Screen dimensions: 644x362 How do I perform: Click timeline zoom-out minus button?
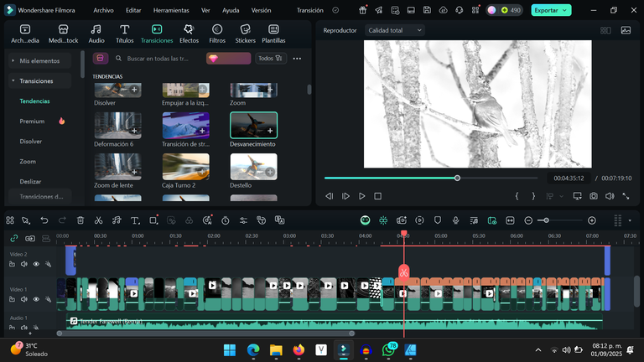(528, 220)
